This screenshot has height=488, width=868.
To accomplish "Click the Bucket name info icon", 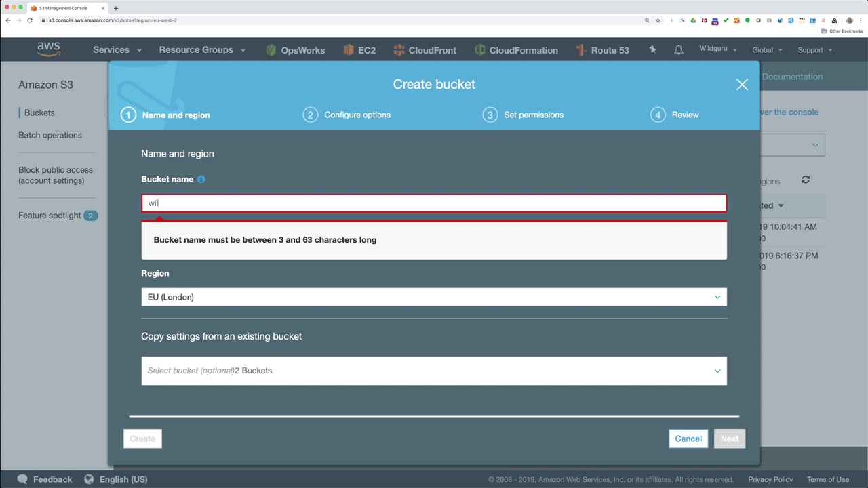I will point(201,179).
